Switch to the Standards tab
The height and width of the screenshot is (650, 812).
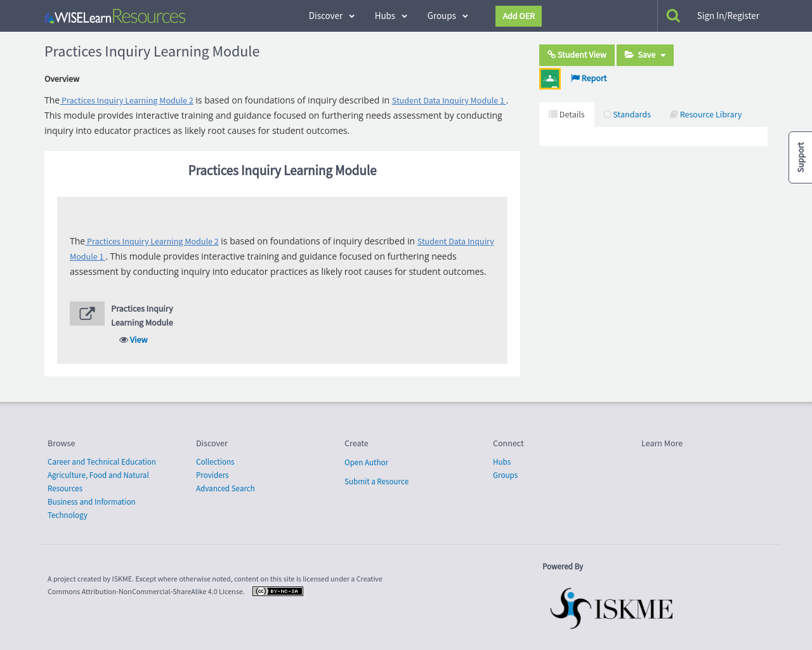(x=627, y=114)
